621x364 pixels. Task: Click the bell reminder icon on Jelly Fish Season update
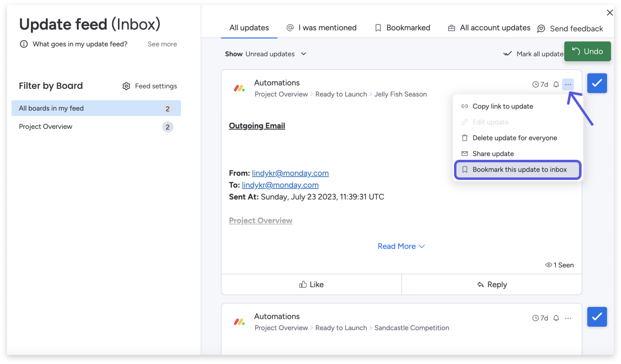click(556, 84)
